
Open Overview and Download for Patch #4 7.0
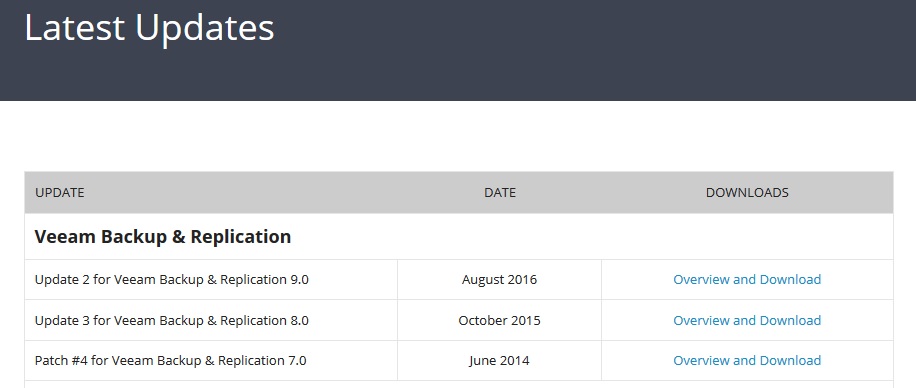pyautogui.click(x=747, y=361)
